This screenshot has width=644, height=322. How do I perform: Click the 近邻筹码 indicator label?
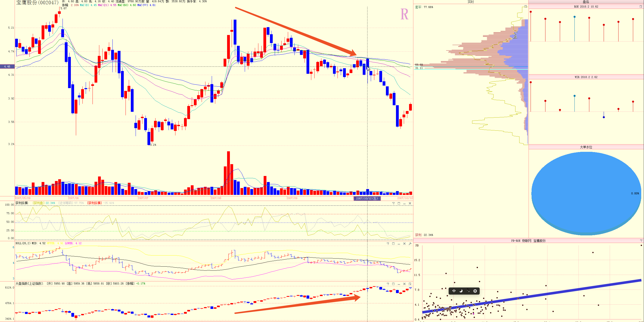tap(66, 203)
